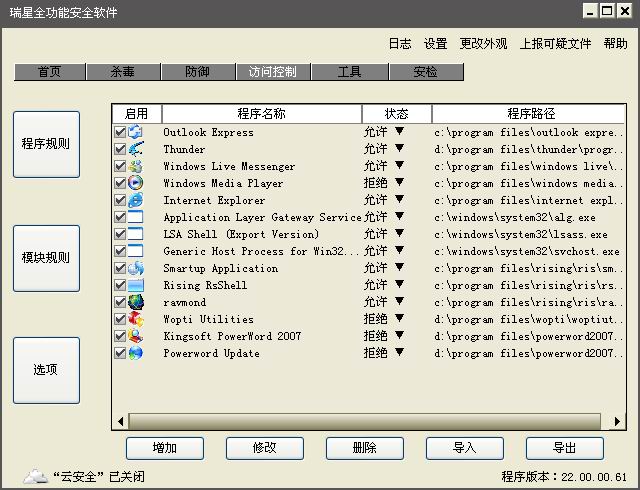Viewport: 640px width, 490px height.
Task: Click the scrollbar right arrow
Action: click(617, 421)
